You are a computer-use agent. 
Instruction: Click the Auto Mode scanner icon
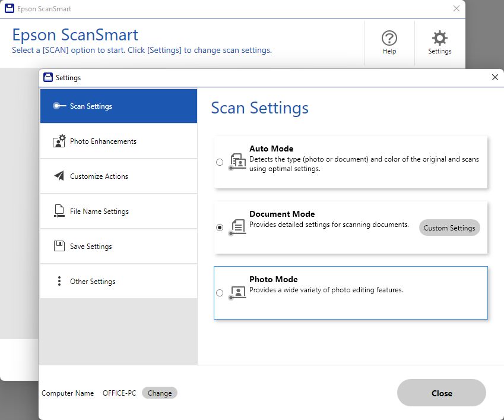click(237, 162)
